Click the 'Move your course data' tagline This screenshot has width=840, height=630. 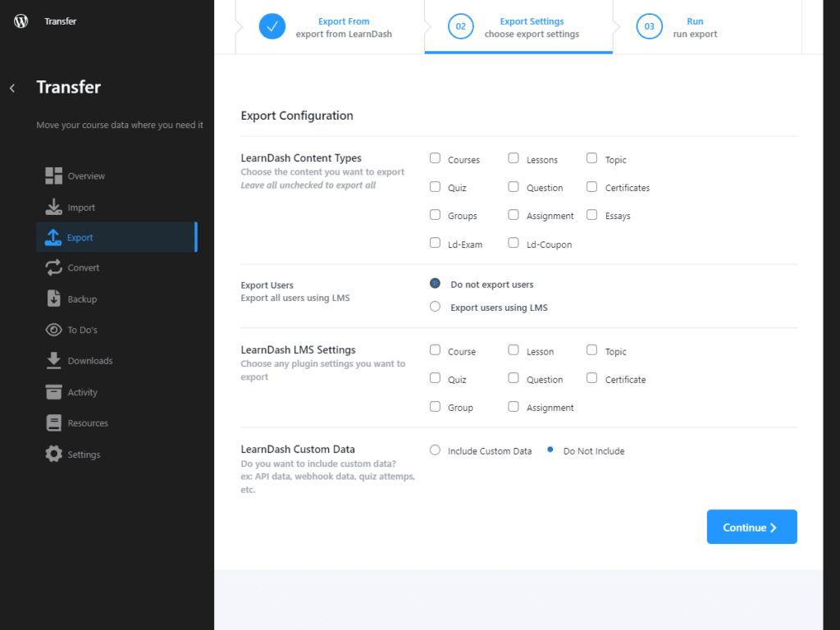click(x=120, y=125)
